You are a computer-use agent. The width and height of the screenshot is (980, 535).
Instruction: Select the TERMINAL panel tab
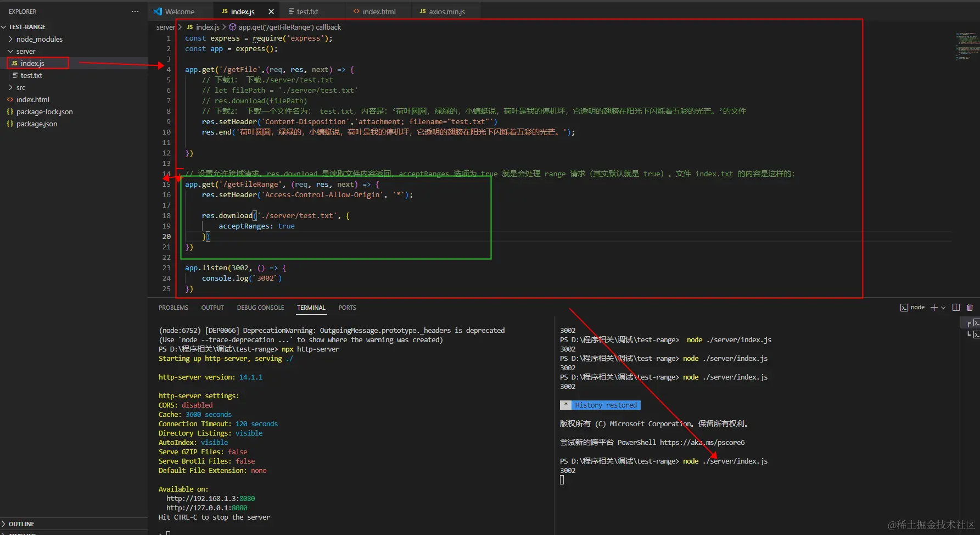tap(311, 308)
